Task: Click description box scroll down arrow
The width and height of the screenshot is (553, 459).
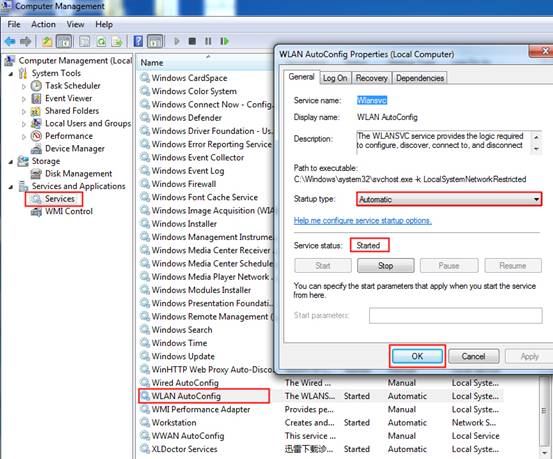Action: (x=536, y=149)
